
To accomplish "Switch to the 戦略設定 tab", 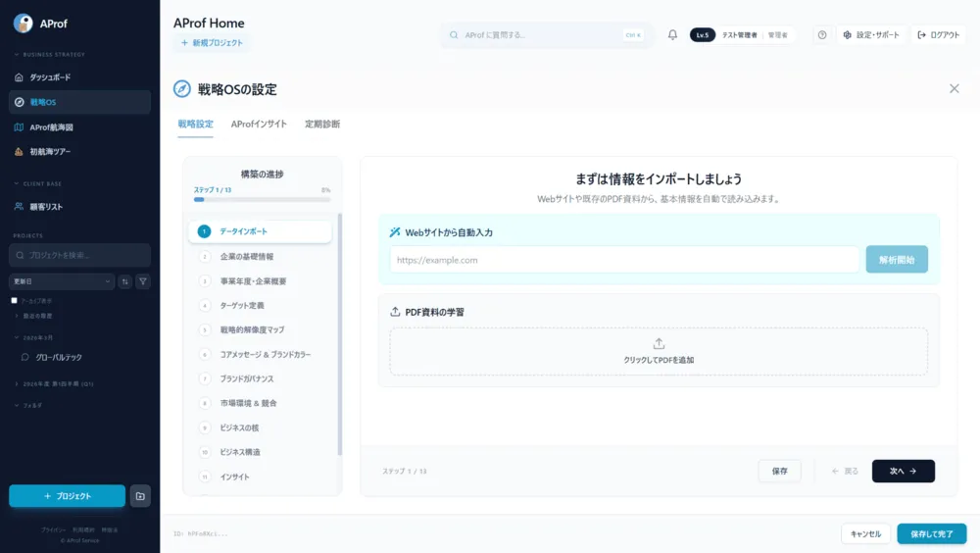I will point(196,124).
